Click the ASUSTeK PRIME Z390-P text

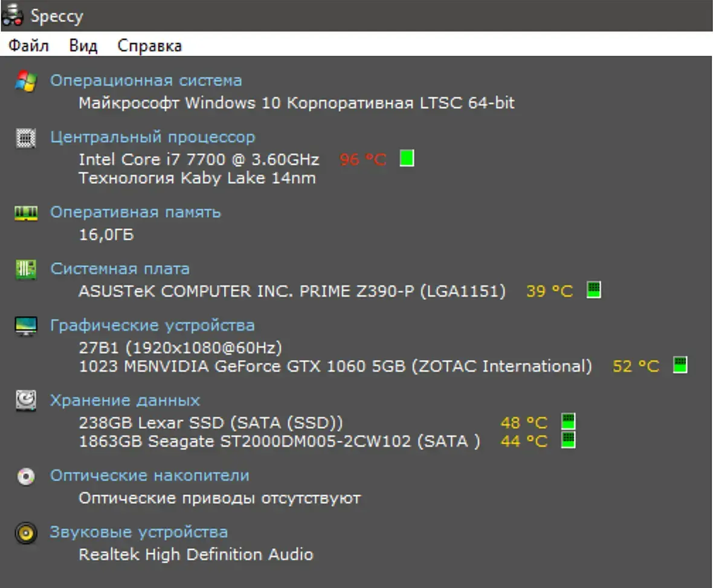[x=292, y=291]
